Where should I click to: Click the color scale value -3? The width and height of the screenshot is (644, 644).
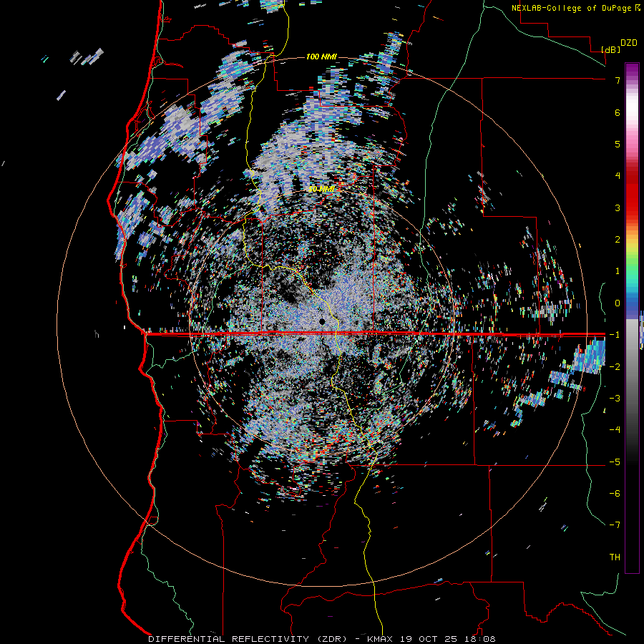click(615, 399)
